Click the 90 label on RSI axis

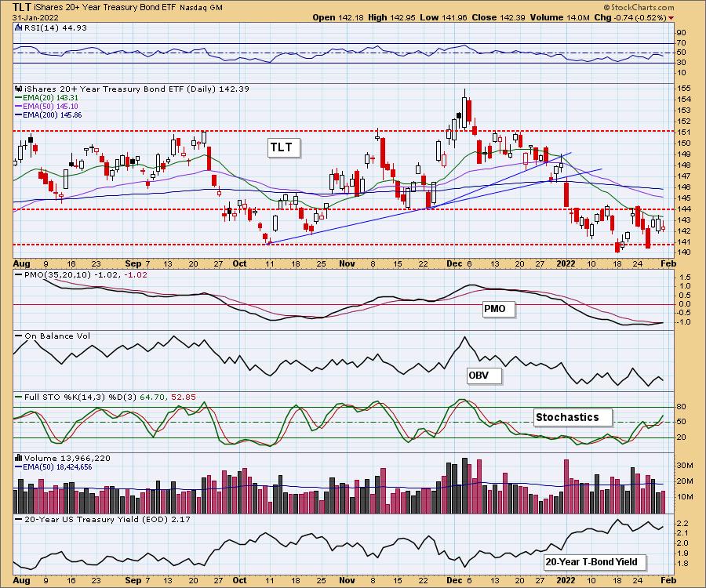pyautogui.click(x=682, y=33)
